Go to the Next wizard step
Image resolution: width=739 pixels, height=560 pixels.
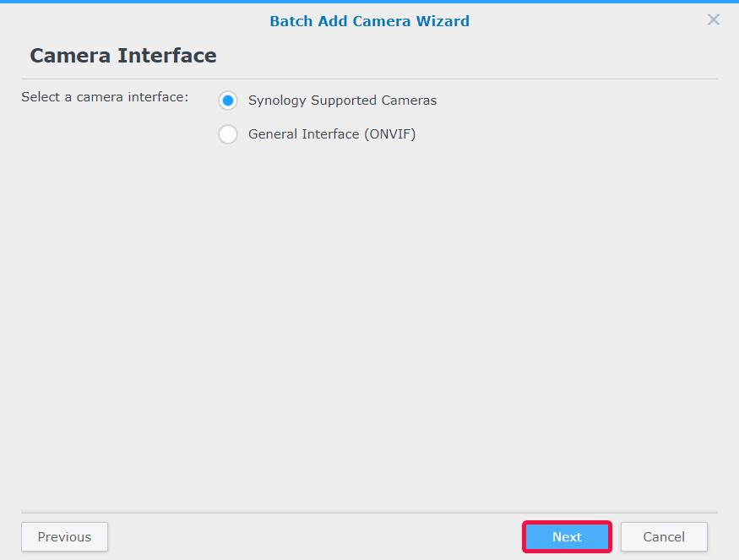pos(567,536)
